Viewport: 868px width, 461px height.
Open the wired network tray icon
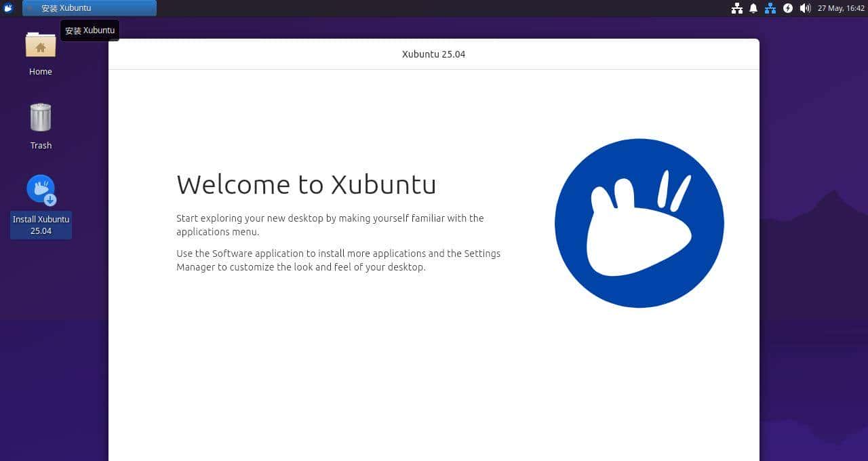[x=737, y=8]
